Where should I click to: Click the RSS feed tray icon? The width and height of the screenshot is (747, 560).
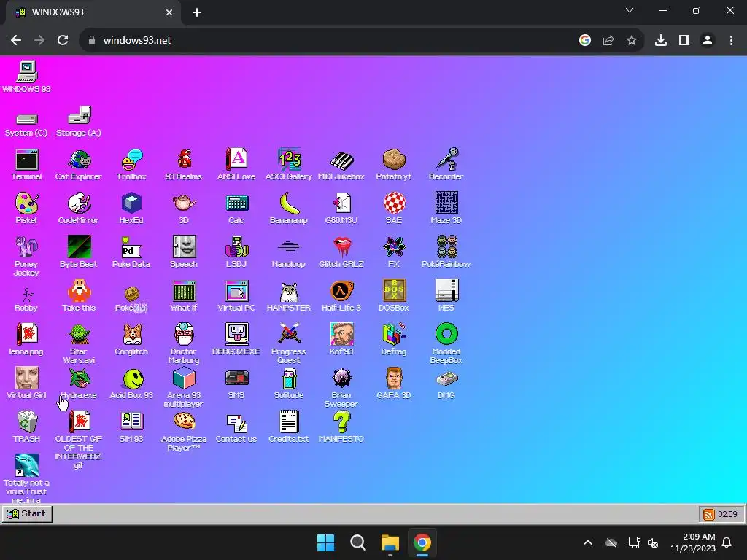[708, 514]
